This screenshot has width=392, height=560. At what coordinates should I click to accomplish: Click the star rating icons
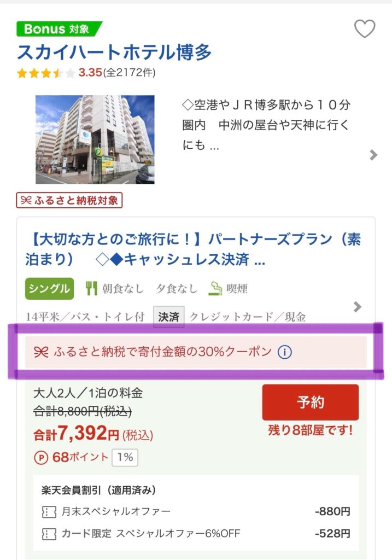[46, 73]
